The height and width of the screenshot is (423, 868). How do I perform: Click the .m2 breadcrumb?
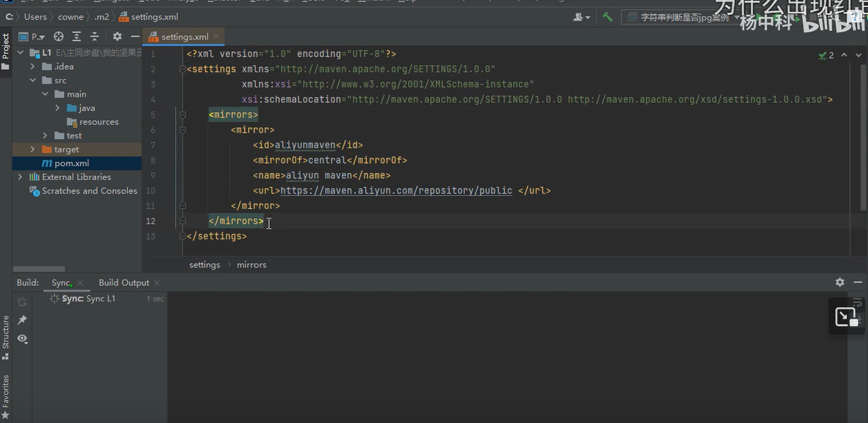[102, 17]
